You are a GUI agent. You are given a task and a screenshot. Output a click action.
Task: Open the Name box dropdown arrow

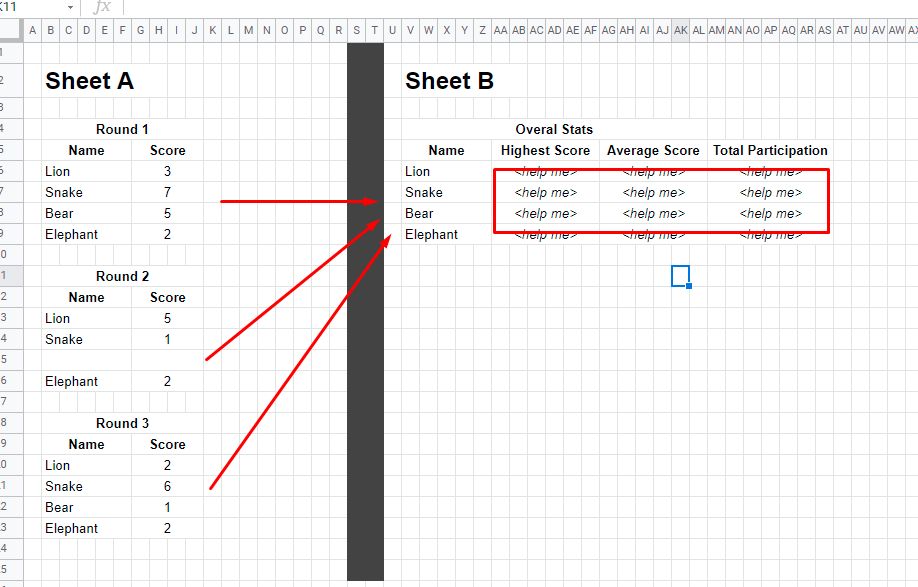point(70,8)
